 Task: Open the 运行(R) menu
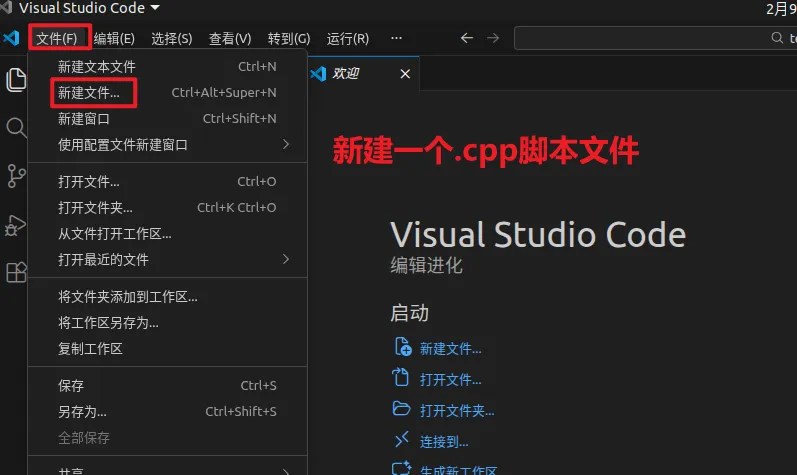coord(348,38)
